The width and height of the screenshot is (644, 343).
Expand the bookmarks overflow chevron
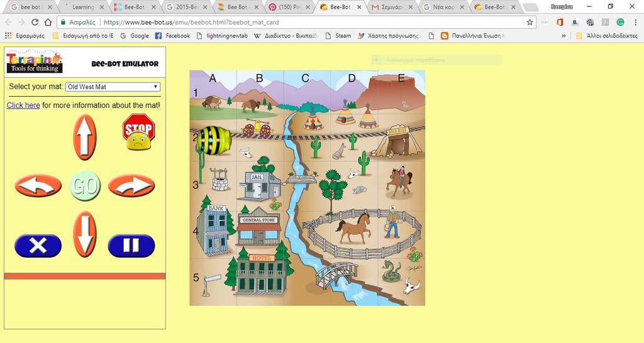(563, 36)
